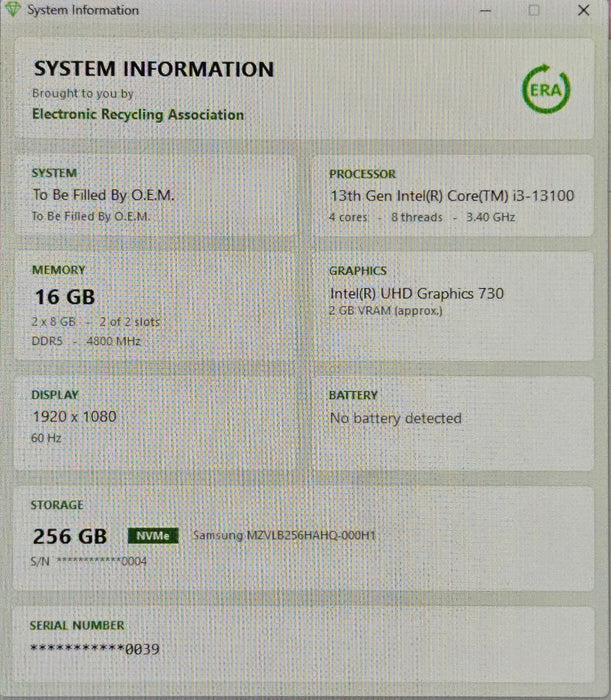Select the 13th Gen Intel Core i3-13100 text

click(x=452, y=196)
